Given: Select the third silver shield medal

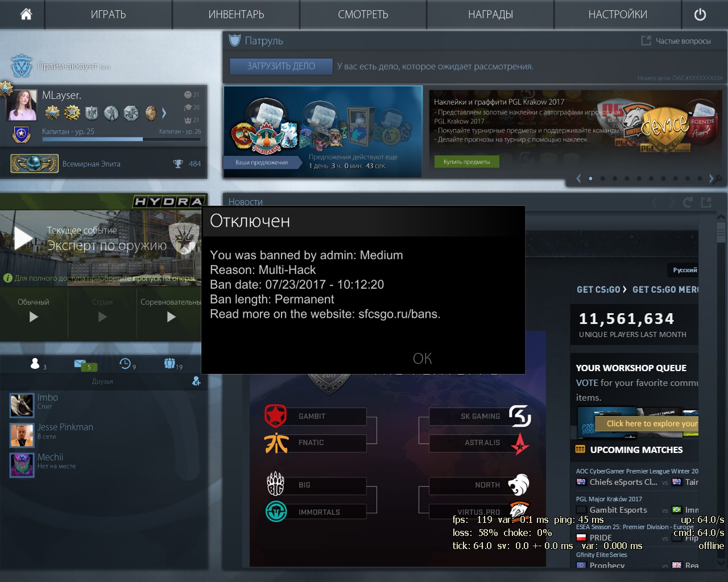Looking at the screenshot, I should [92, 113].
